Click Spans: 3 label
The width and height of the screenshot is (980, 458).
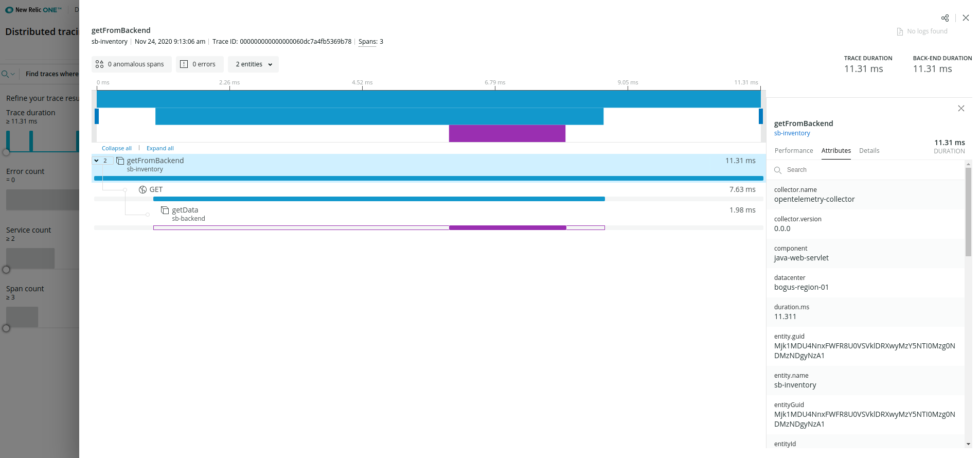371,42
